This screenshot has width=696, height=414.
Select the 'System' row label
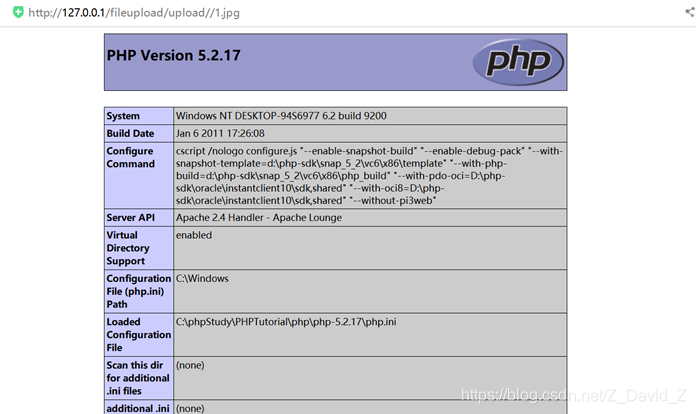pyautogui.click(x=123, y=116)
